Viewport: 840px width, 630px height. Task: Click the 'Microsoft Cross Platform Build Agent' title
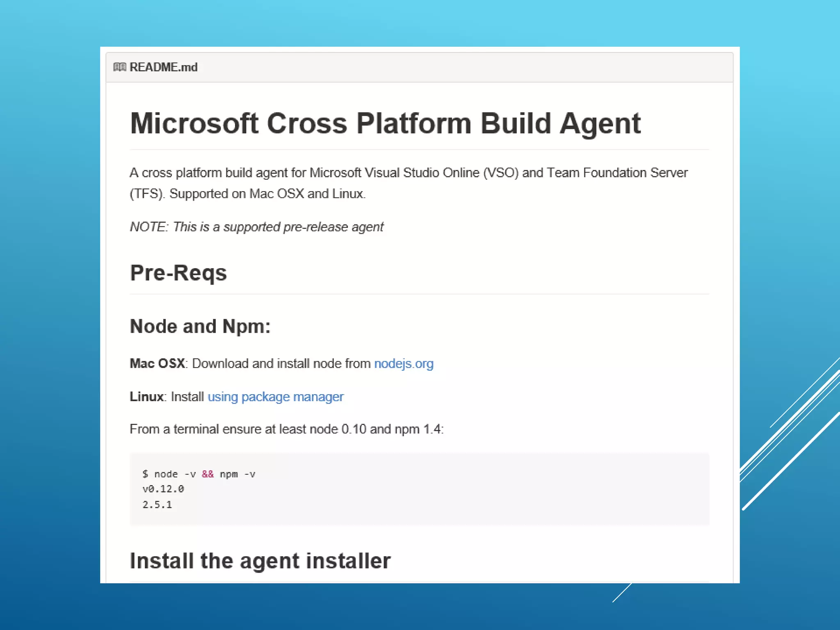tap(385, 123)
